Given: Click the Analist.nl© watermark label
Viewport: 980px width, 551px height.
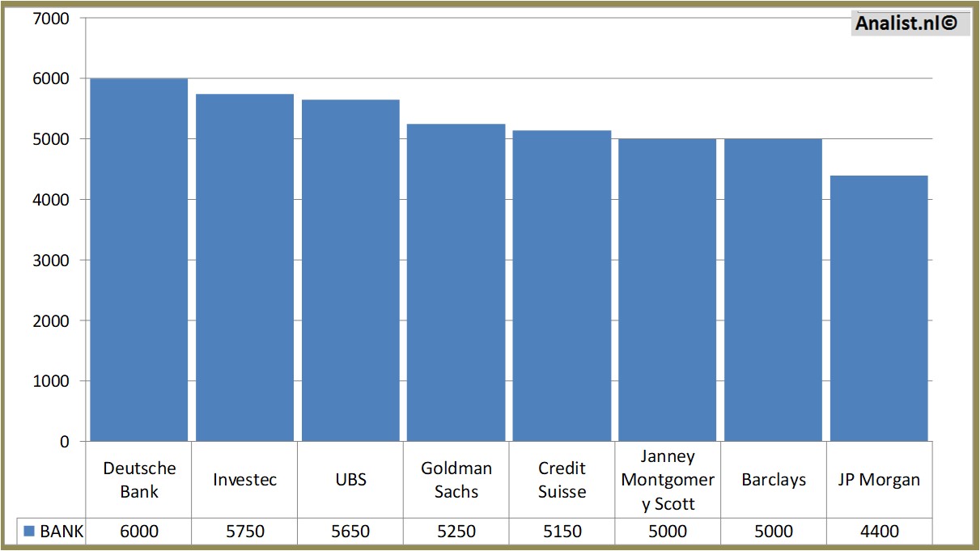Looking at the screenshot, I should [906, 23].
